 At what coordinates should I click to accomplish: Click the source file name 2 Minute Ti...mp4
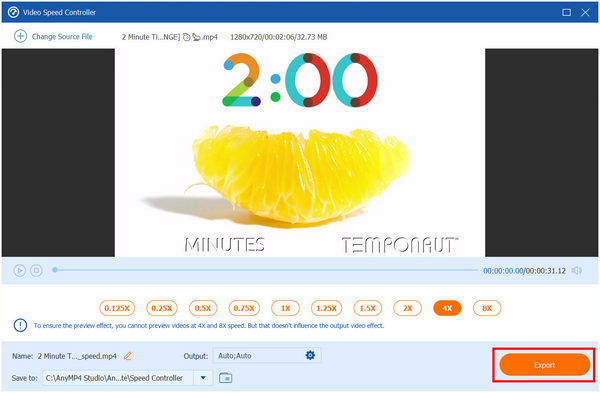click(x=170, y=37)
